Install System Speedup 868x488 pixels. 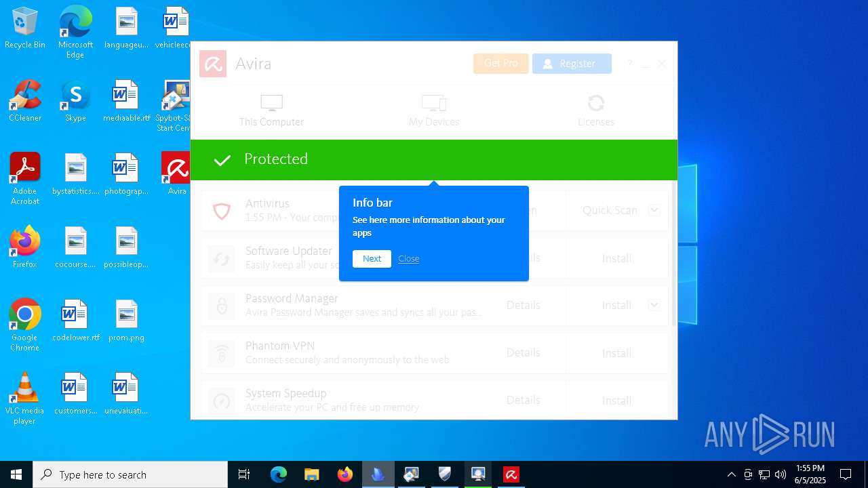[616, 401]
